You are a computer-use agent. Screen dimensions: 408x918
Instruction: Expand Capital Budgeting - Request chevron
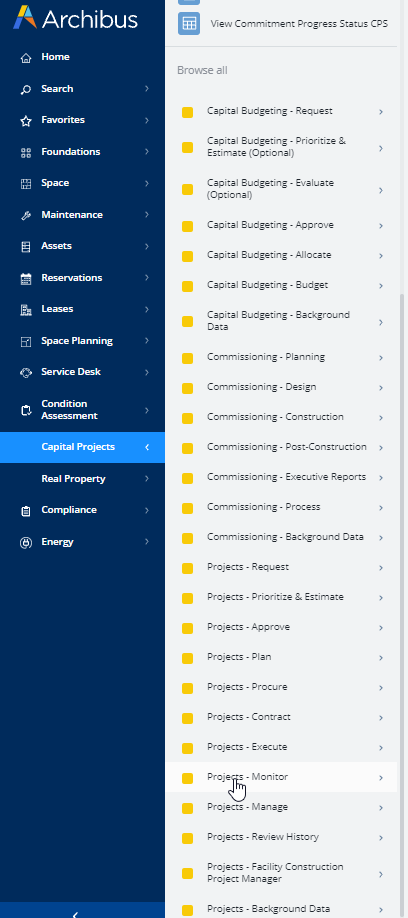(380, 112)
